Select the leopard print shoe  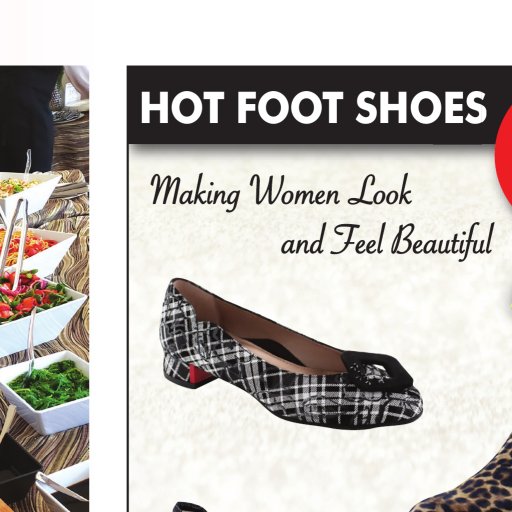pos(462,476)
